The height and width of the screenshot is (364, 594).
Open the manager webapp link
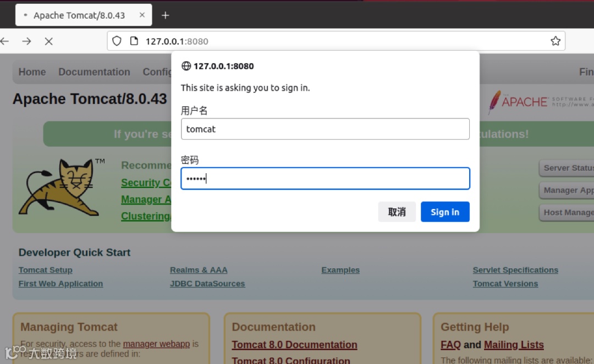point(156,344)
